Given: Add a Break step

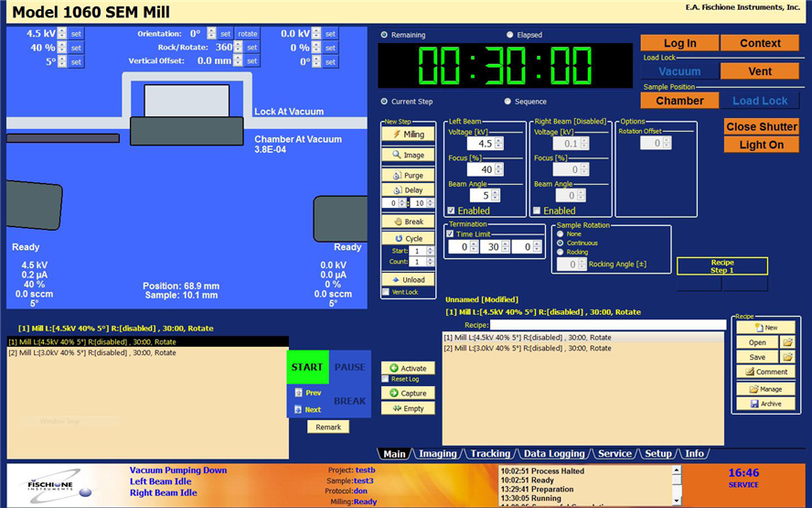Looking at the screenshot, I should [x=408, y=222].
